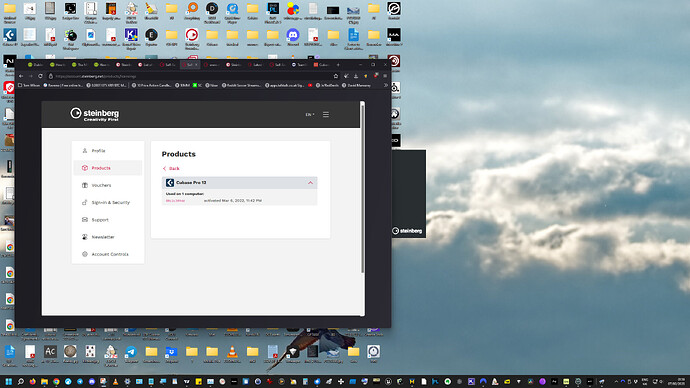Open the playing cards desktop icon
The image size is (690, 388).
point(90,354)
